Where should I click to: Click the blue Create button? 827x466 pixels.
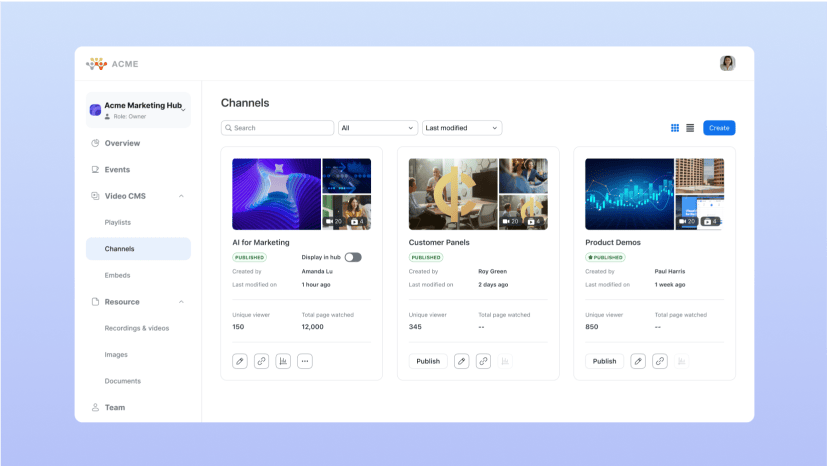(x=719, y=128)
